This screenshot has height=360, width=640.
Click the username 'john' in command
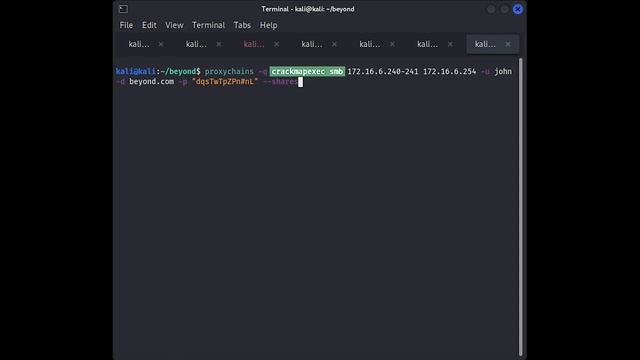tap(503, 71)
